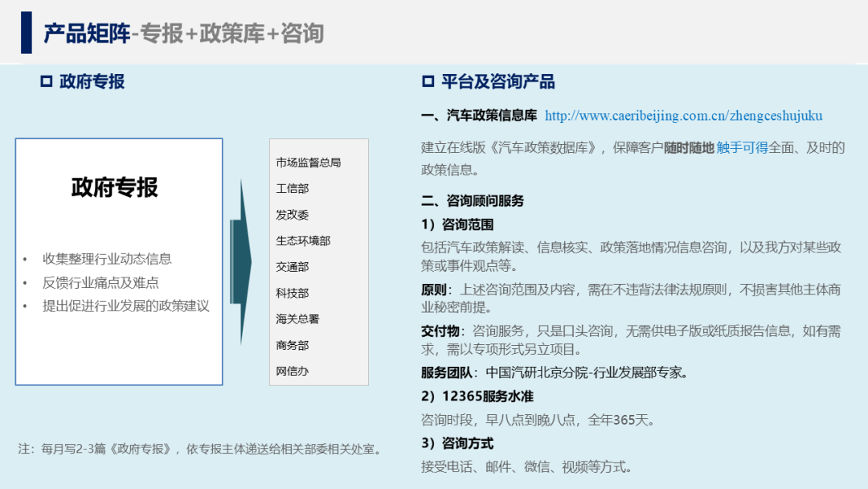The image size is (868, 489).
Task: Select 生态环境部 in the ministry list
Action: click(303, 240)
